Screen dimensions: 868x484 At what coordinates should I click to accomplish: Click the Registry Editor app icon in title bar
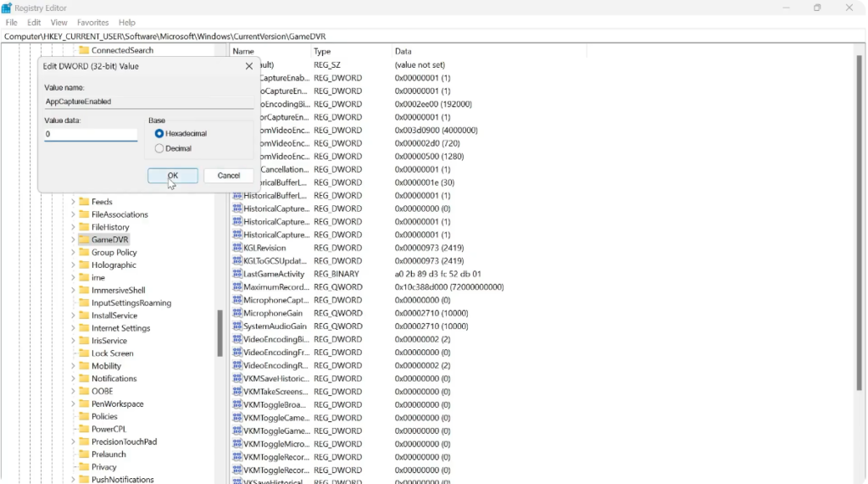(x=7, y=8)
